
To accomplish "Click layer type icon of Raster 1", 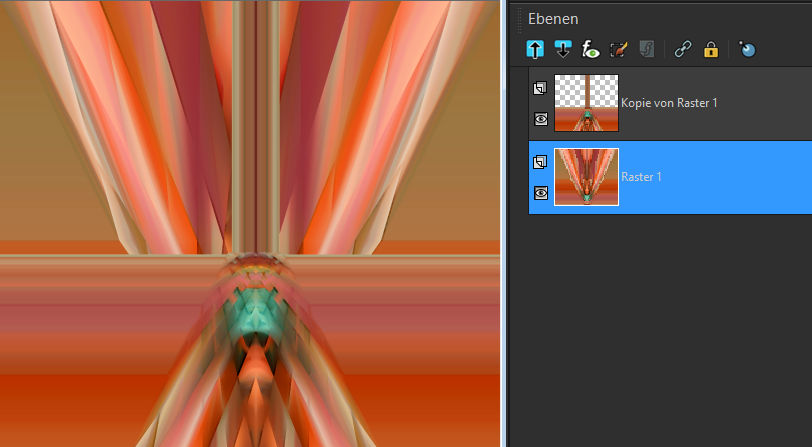I will [540, 162].
